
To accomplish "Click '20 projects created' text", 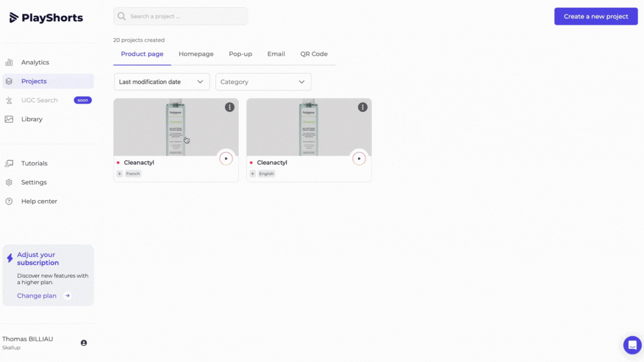I will tap(139, 40).
